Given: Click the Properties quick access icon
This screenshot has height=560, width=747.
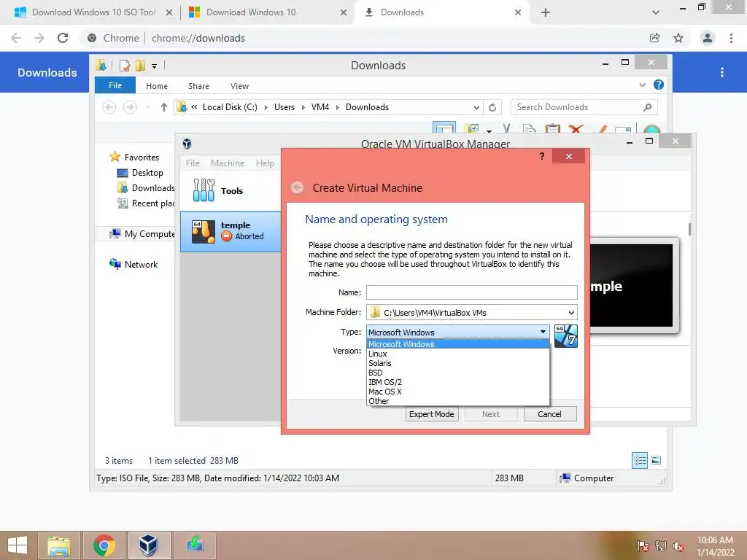Looking at the screenshot, I should click(x=124, y=66).
